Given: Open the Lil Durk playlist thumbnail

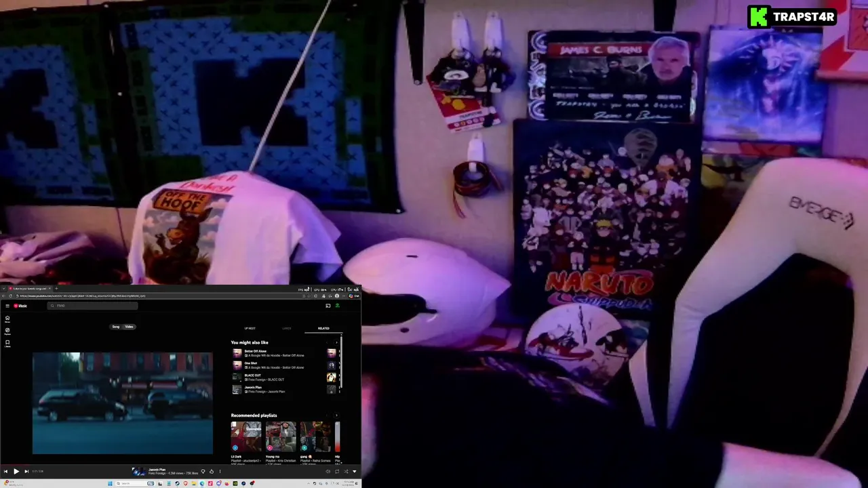Looking at the screenshot, I should click(246, 437).
